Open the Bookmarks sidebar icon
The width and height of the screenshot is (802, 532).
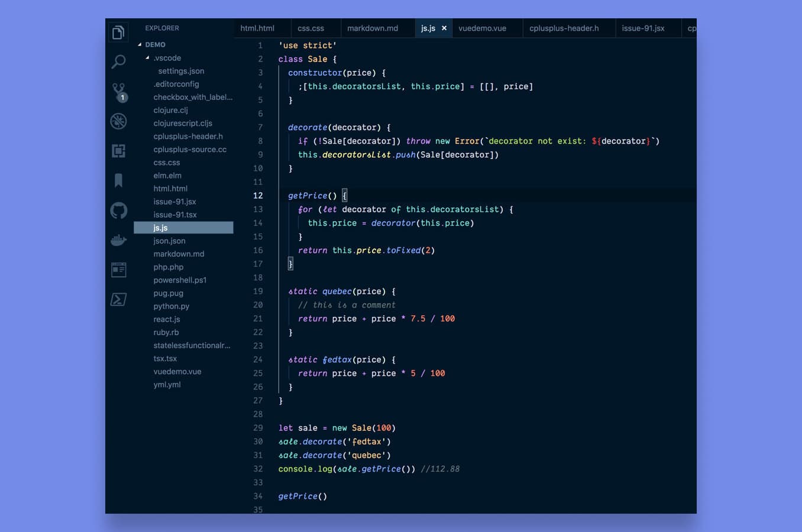118,180
